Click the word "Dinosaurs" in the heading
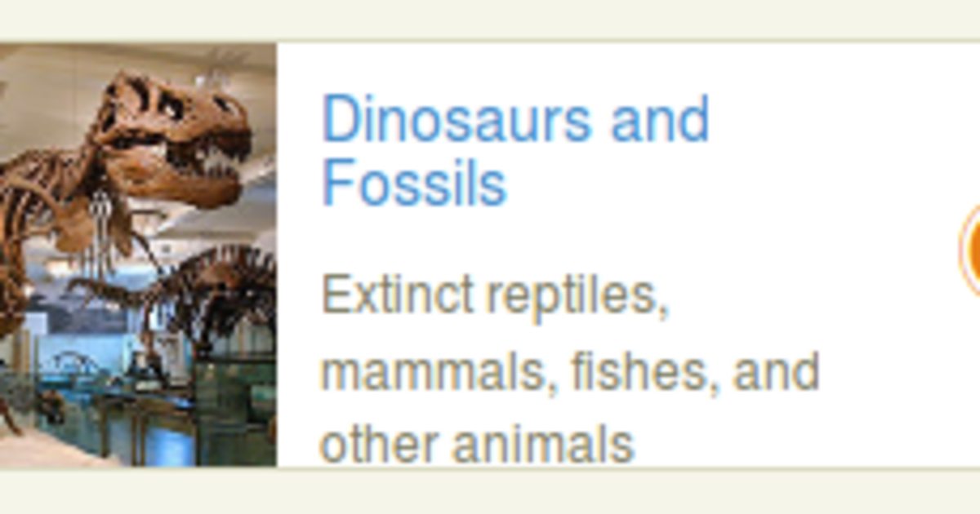This screenshot has width=980, height=514. tap(456, 118)
